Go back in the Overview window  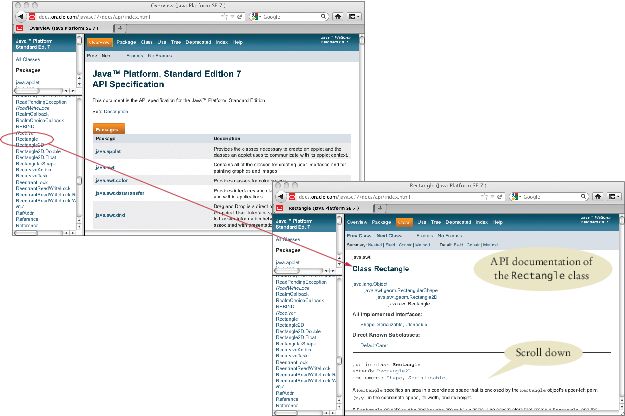[x=20, y=17]
